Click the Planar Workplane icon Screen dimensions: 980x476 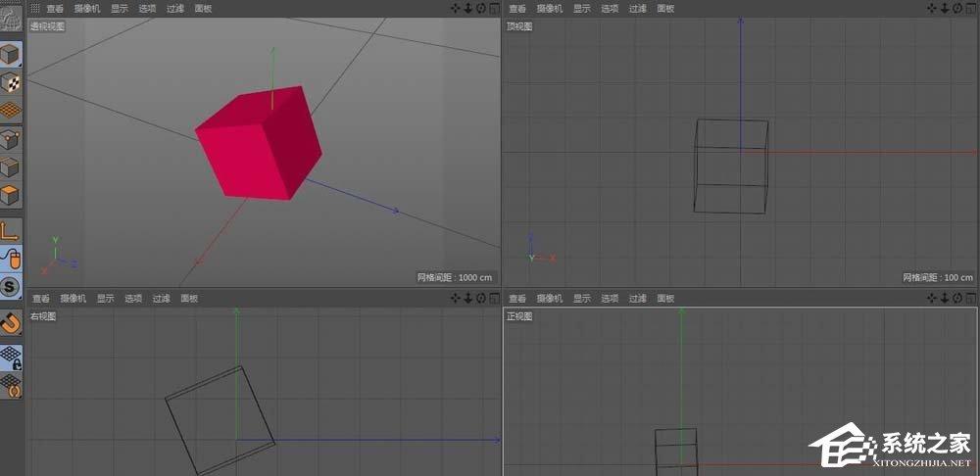coord(11,386)
